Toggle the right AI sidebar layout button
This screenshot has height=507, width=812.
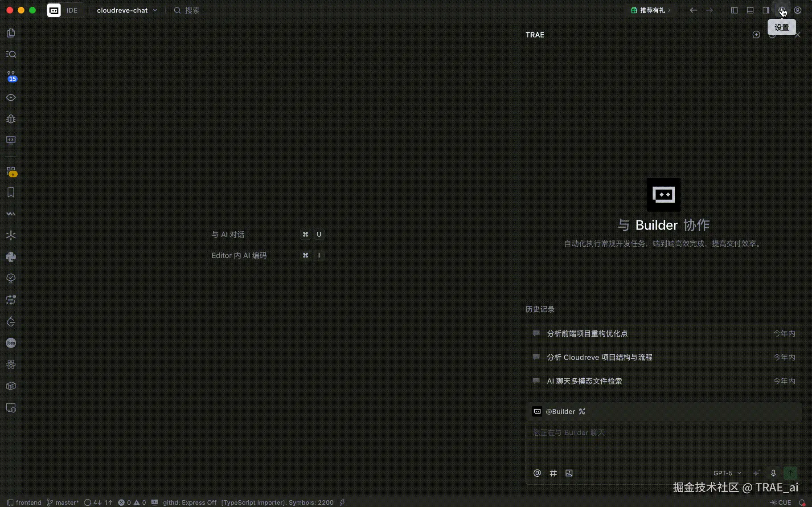point(766,10)
